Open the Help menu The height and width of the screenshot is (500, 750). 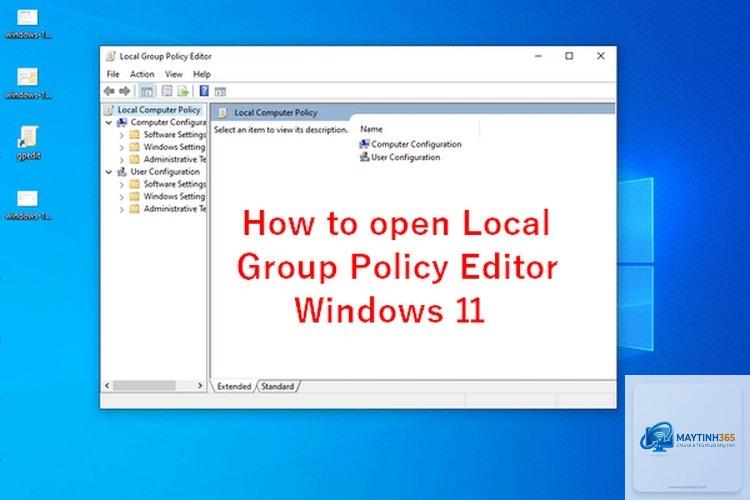coord(202,74)
